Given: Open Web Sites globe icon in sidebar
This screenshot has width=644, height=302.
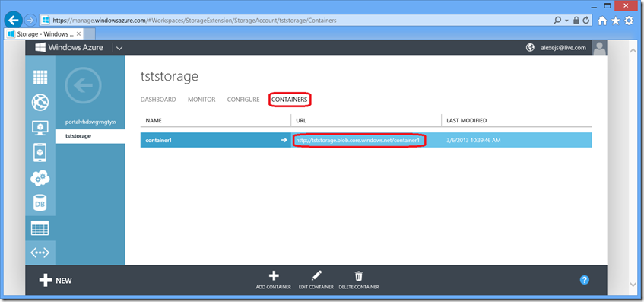Looking at the screenshot, I should point(40,102).
